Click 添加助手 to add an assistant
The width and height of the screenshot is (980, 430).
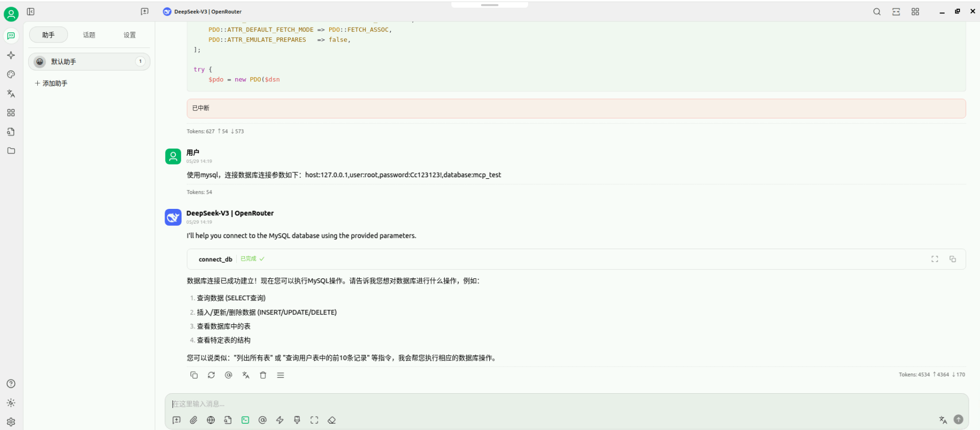point(51,83)
